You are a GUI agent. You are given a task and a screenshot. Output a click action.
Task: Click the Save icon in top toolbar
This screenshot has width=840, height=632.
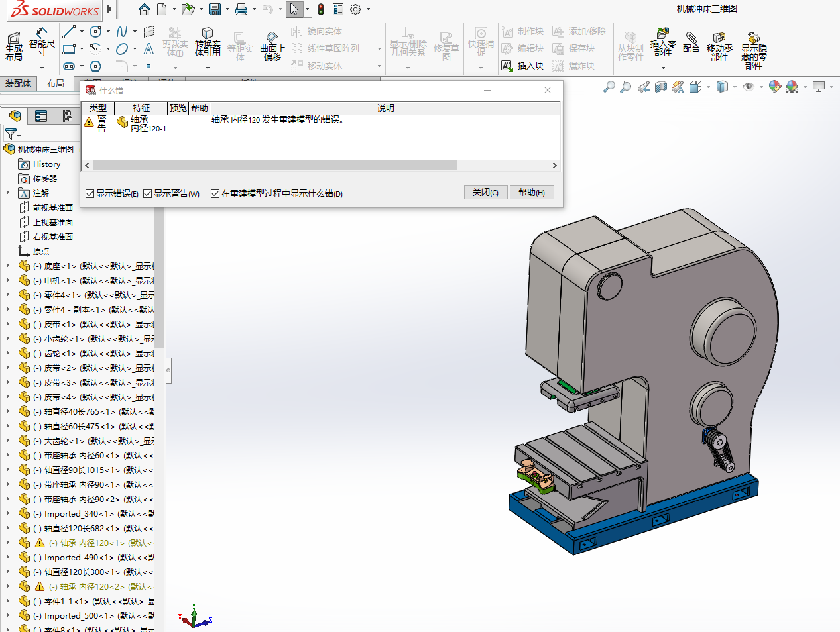[x=215, y=9]
